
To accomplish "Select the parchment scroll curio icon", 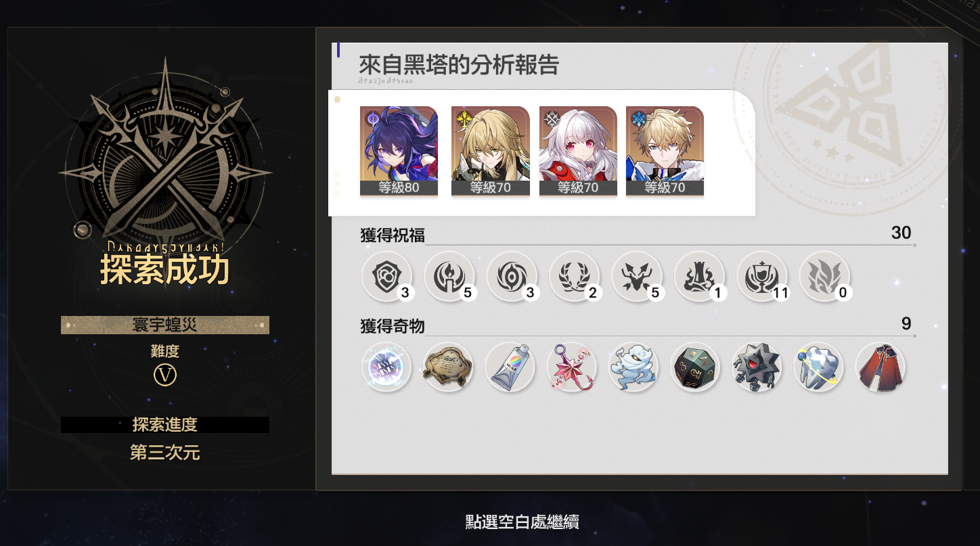I will [x=448, y=367].
